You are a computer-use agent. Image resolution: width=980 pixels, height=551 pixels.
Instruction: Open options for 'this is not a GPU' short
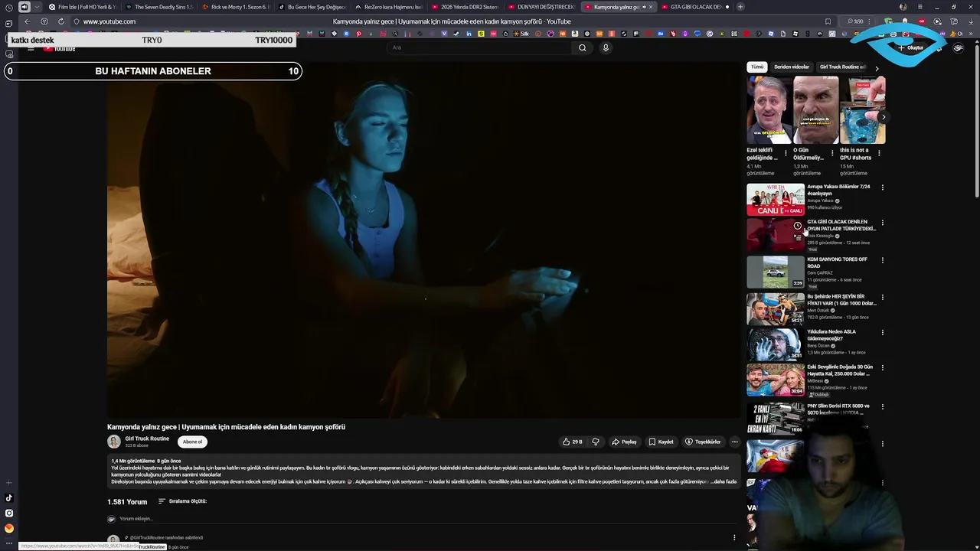click(x=879, y=153)
